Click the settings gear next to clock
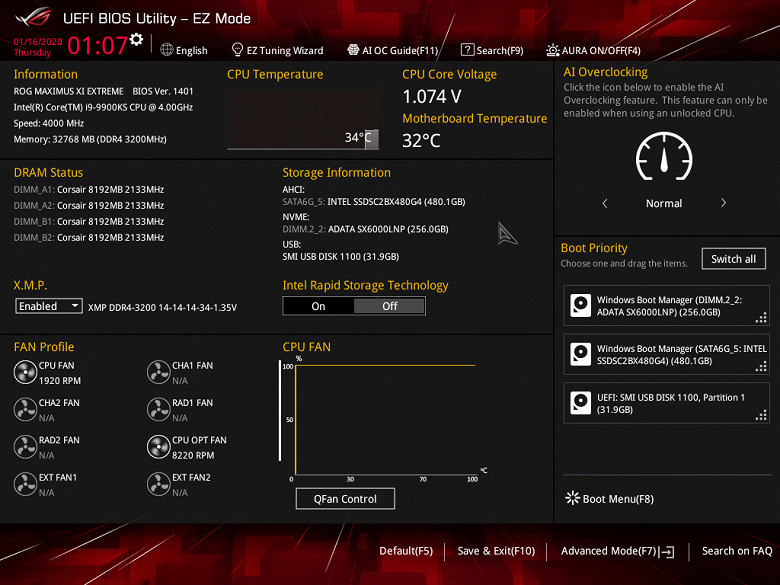The height and width of the screenshot is (585, 780). coord(136,39)
